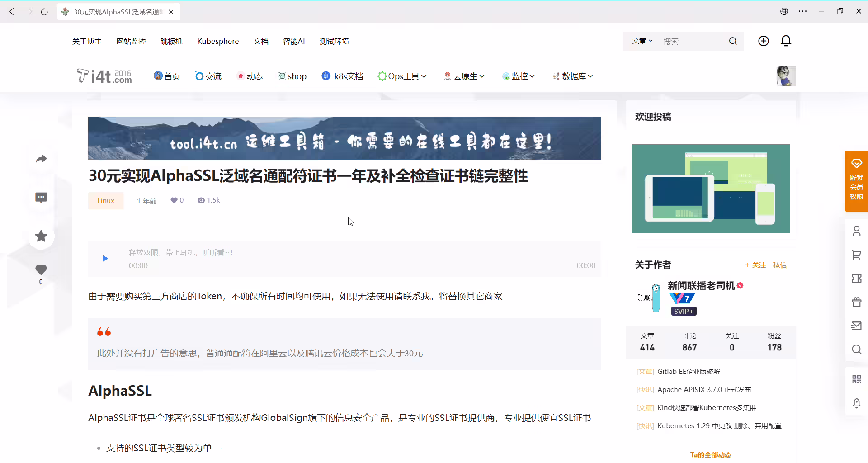868x463 pixels.
Task: Expand the 监控 dropdown menu
Action: tap(519, 76)
